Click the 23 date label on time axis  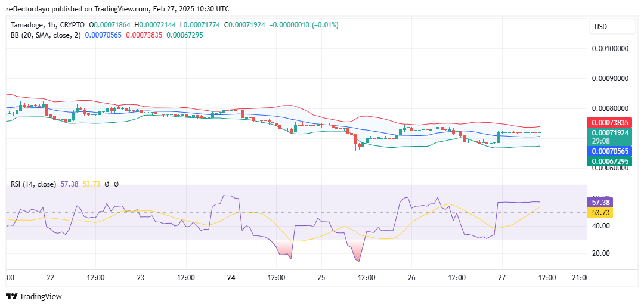[x=141, y=278]
